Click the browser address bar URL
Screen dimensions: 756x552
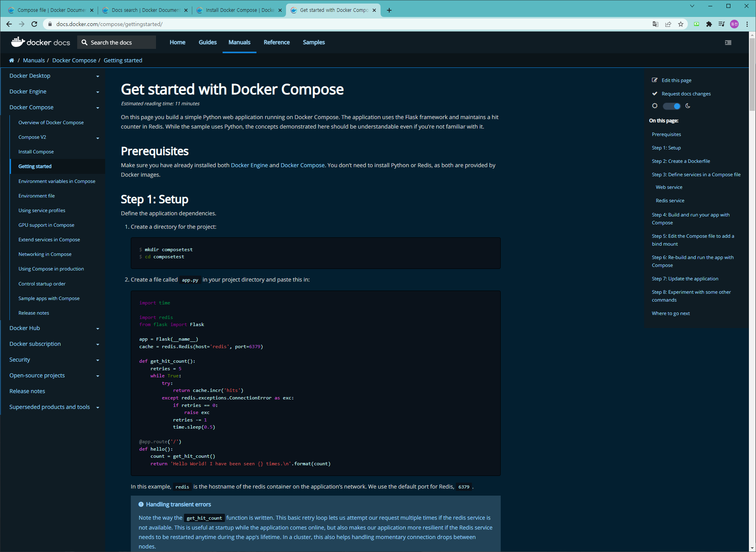[x=109, y=24]
